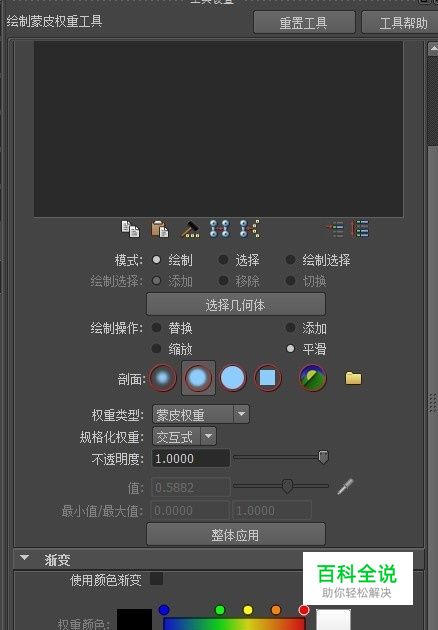Open the 规格化权重 dropdown
Image resolution: width=438 pixels, height=630 pixels.
(x=184, y=436)
